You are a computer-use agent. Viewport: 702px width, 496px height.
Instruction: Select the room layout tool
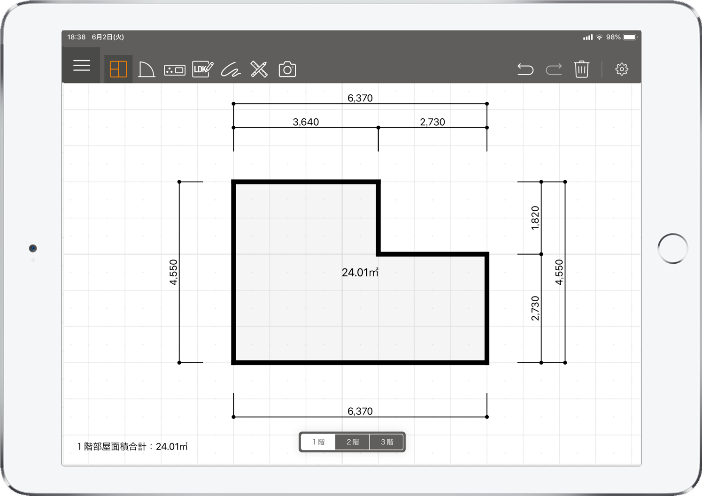point(118,69)
